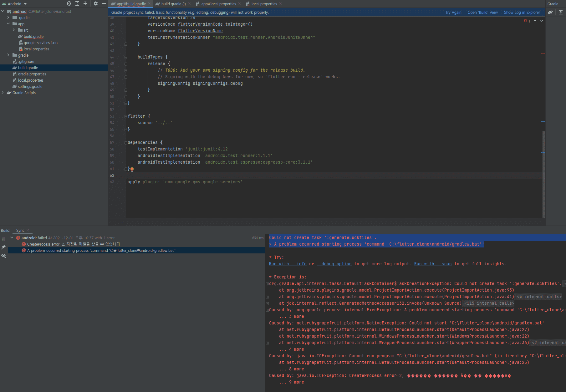Switch to app\local.properties editor tab

pos(218,4)
